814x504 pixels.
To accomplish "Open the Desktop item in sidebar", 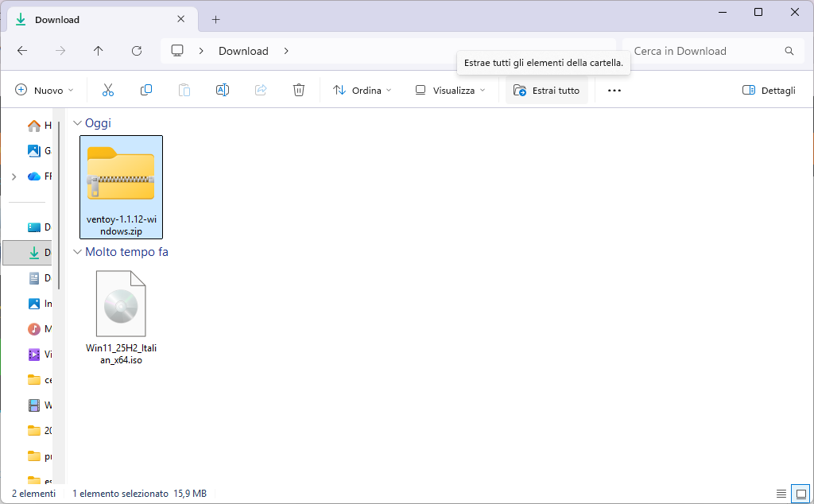I will [x=39, y=227].
